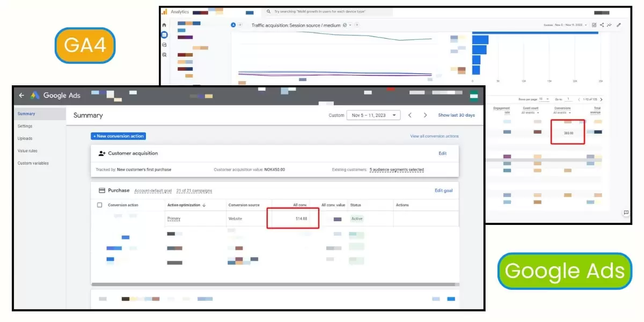Click the Purchase credit card icon

tap(102, 191)
